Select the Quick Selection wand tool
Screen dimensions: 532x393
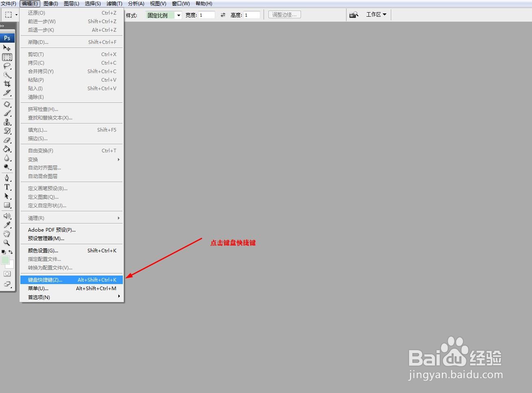tap(7, 75)
